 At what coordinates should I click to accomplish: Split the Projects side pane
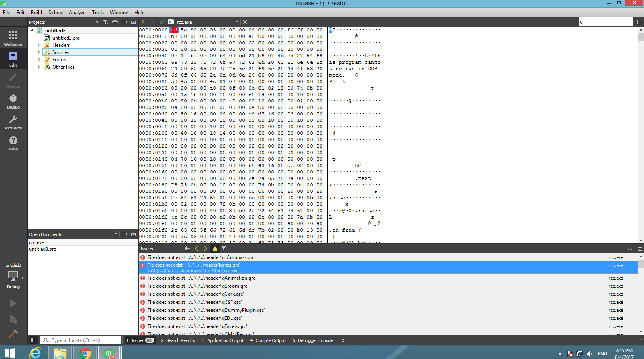point(125,22)
